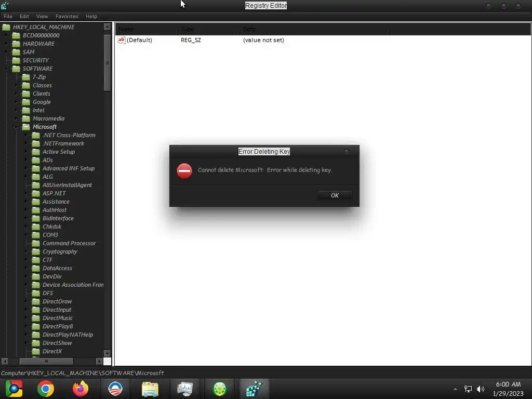Viewport: 532px width, 399px height.
Task: Click the HARDWARE key folder icon
Action: click(x=16, y=44)
